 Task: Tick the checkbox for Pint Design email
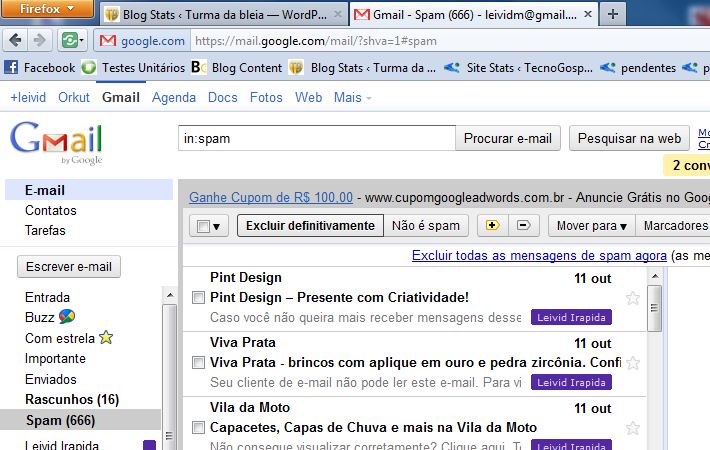198,297
